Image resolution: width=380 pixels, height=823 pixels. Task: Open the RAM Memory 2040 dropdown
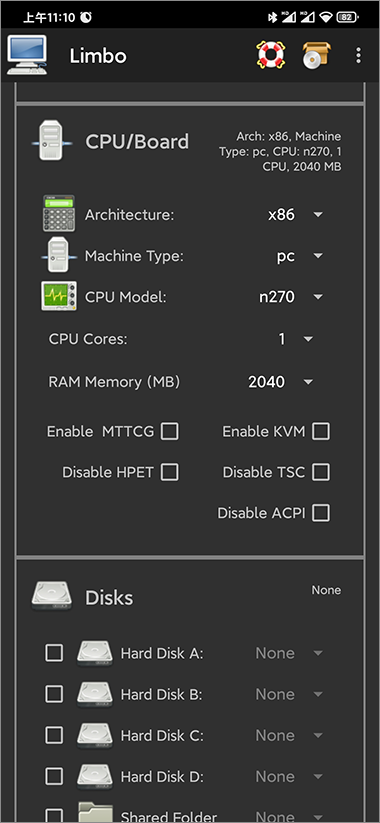pos(281,382)
